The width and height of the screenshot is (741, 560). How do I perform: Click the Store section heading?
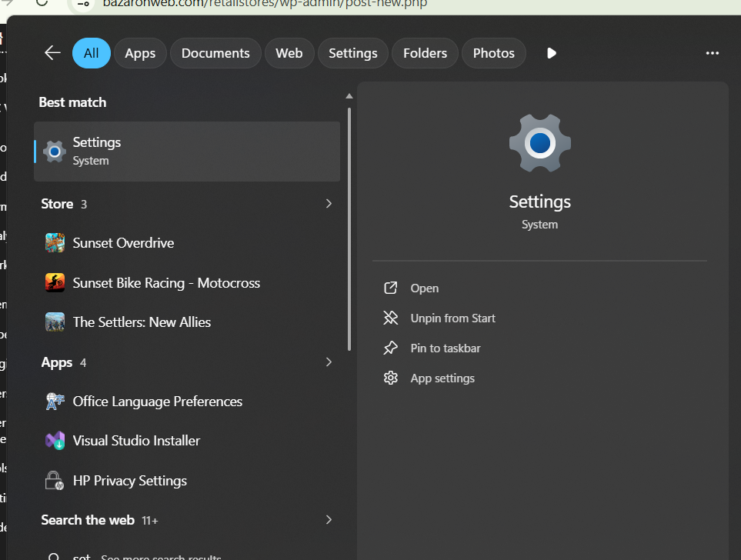click(57, 204)
